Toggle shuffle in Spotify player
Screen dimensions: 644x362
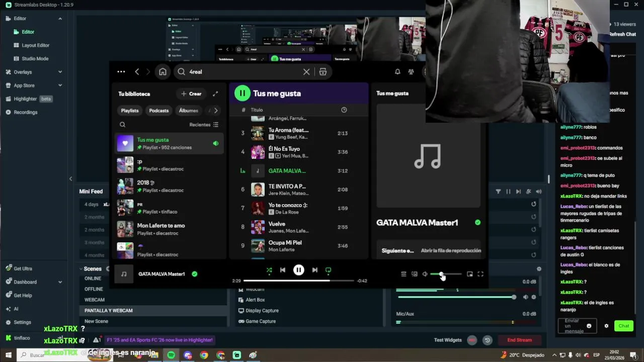click(x=269, y=270)
